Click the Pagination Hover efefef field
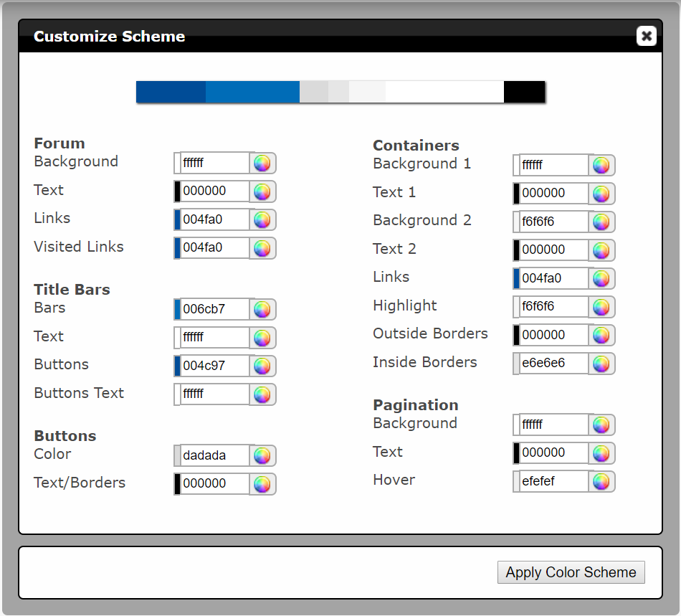The width and height of the screenshot is (681, 616). tap(554, 481)
